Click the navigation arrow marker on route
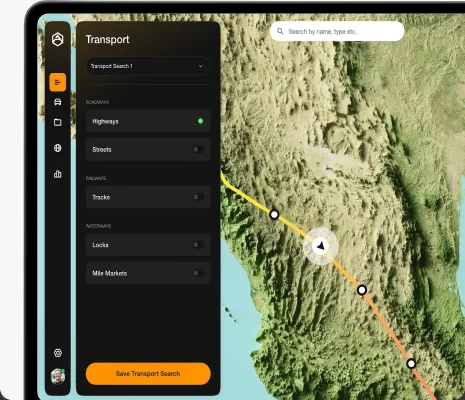The height and width of the screenshot is (400, 465). click(321, 246)
